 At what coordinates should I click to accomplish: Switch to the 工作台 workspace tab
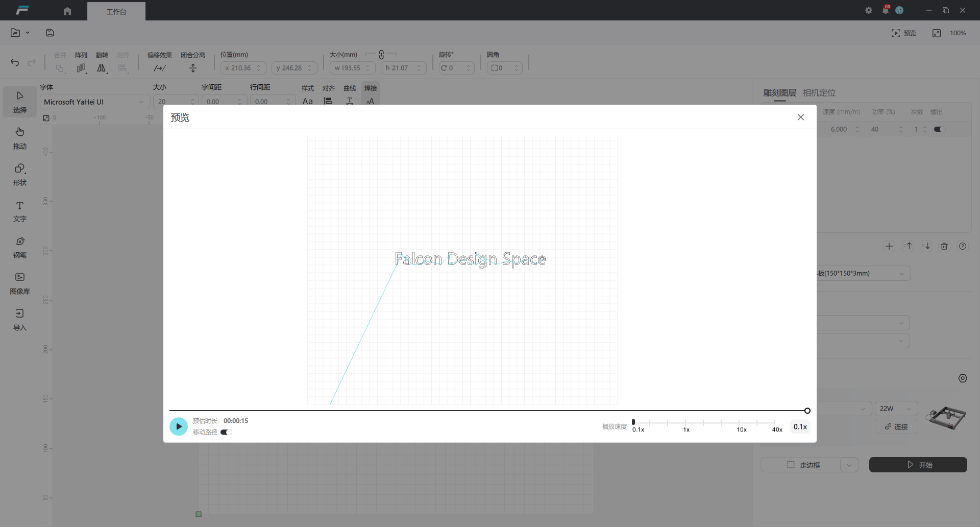(x=116, y=11)
